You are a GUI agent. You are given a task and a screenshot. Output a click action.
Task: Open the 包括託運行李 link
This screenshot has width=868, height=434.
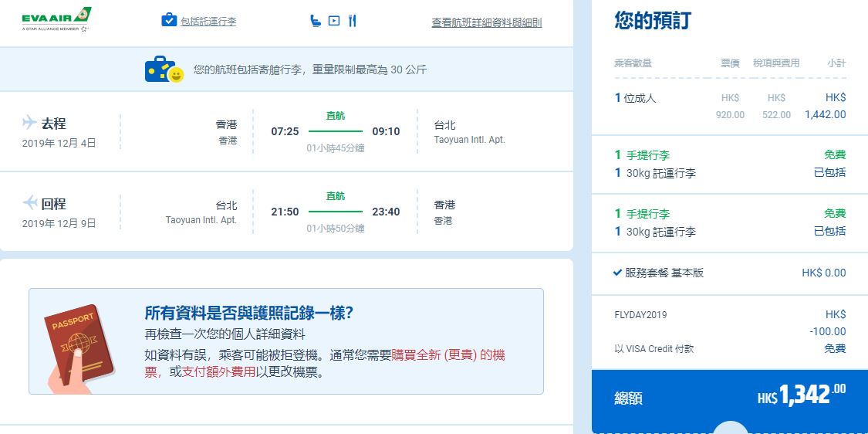[208, 22]
